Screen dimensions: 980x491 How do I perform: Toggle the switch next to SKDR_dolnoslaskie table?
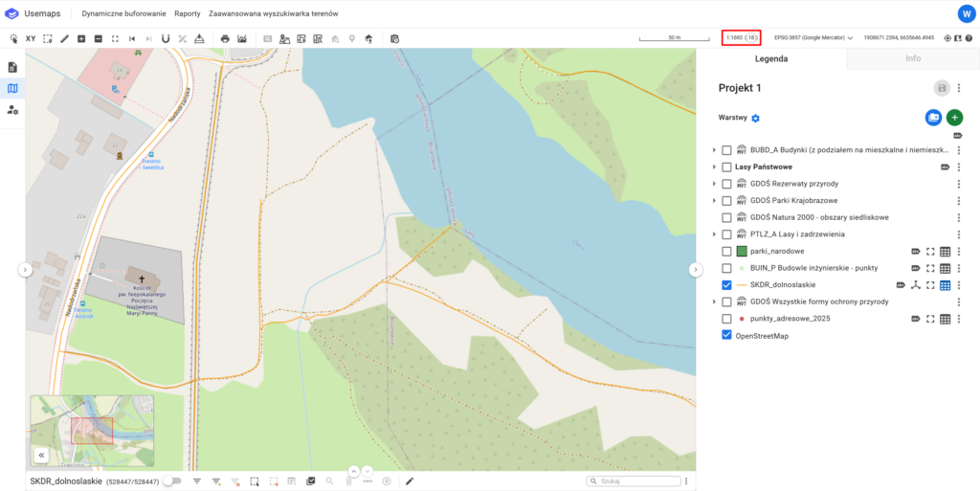(172, 480)
